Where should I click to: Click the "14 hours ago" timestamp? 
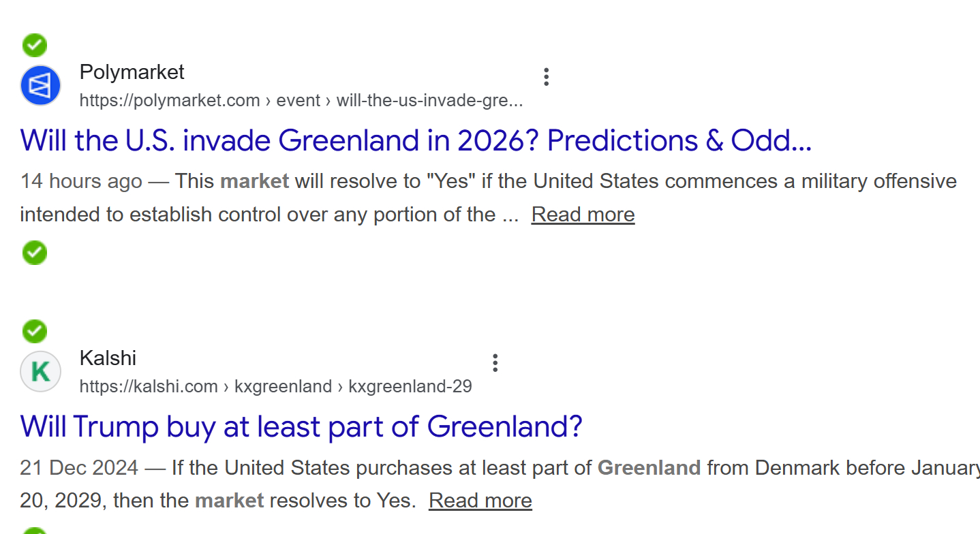[x=81, y=181]
